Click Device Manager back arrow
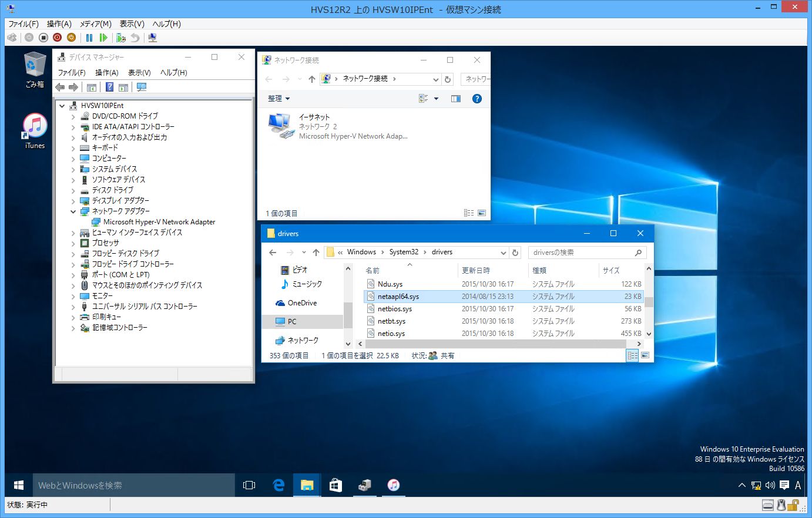This screenshot has width=812, height=518. (60, 88)
